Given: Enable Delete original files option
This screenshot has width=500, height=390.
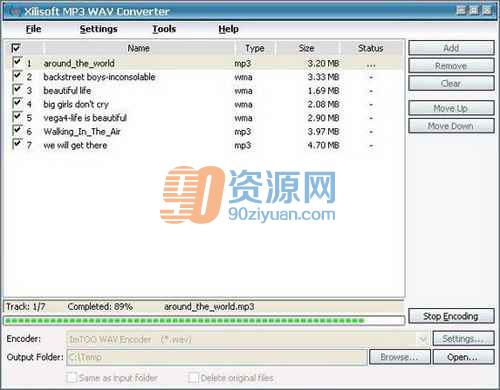Looking at the screenshot, I should tap(193, 378).
